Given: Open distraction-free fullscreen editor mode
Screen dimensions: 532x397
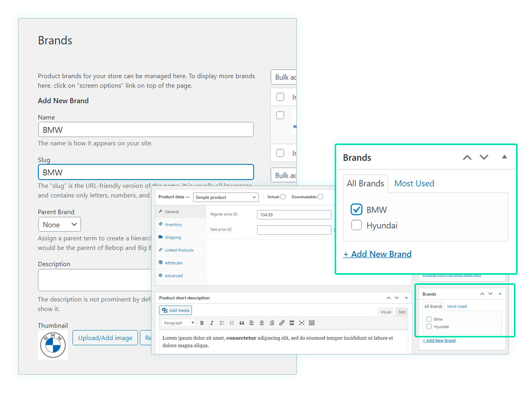Looking at the screenshot, I should coord(302,323).
